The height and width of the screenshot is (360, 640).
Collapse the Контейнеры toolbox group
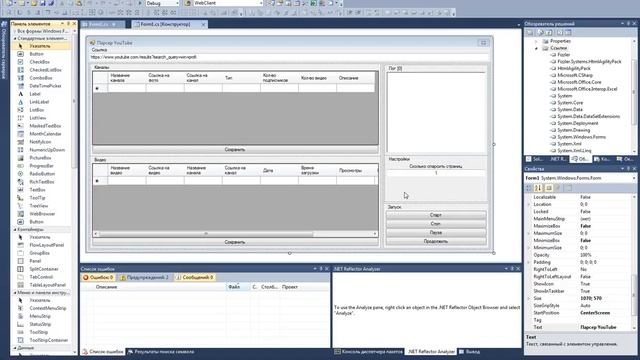[15, 230]
